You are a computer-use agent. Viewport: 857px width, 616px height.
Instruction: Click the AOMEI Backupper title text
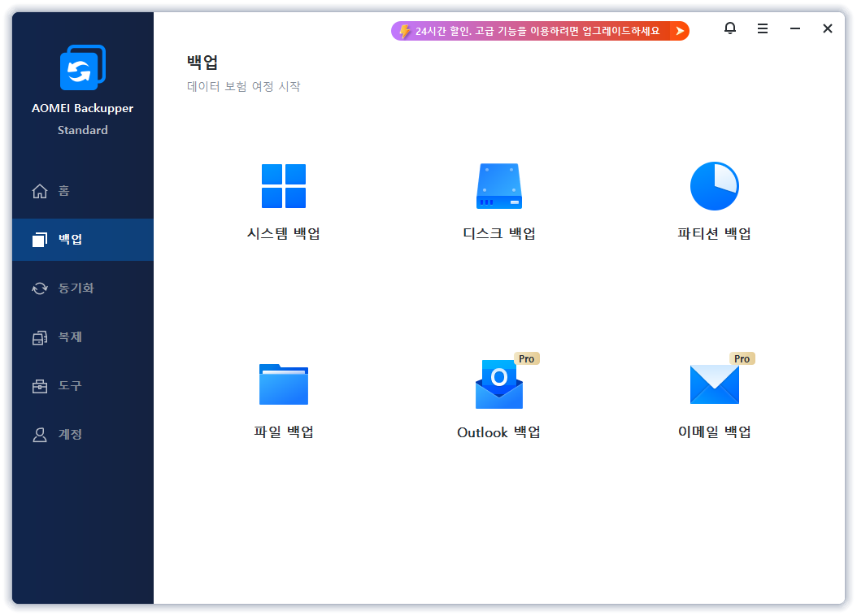(x=83, y=108)
